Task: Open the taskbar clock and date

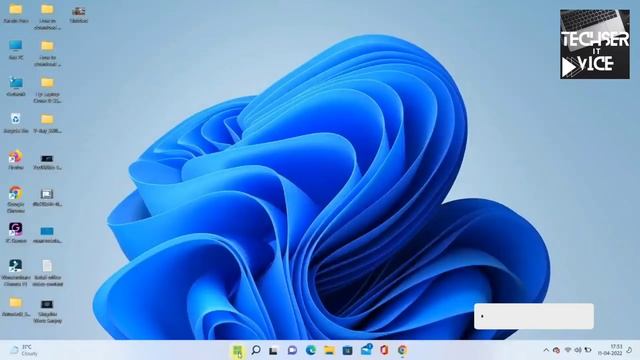Action: point(611,350)
